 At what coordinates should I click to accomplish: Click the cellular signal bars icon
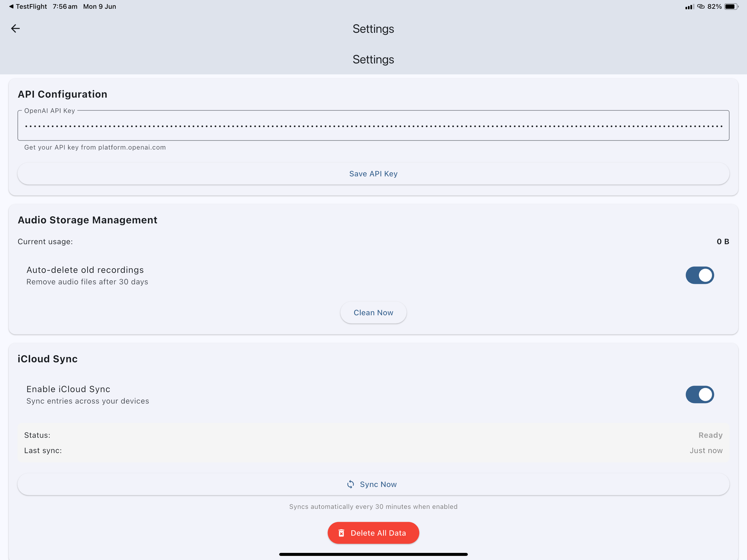click(689, 7)
